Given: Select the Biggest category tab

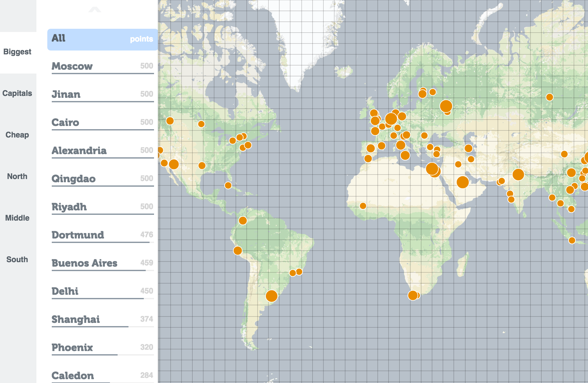Looking at the screenshot, I should point(17,52).
